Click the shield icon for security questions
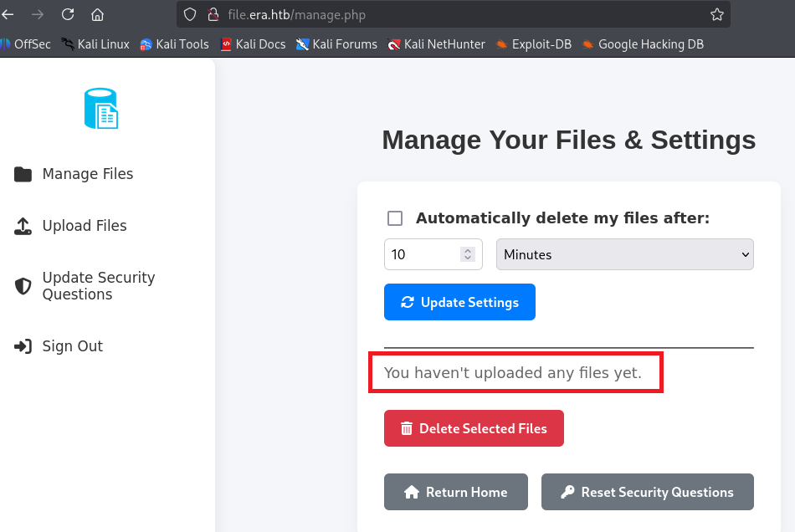The image size is (795, 532). coord(23,286)
